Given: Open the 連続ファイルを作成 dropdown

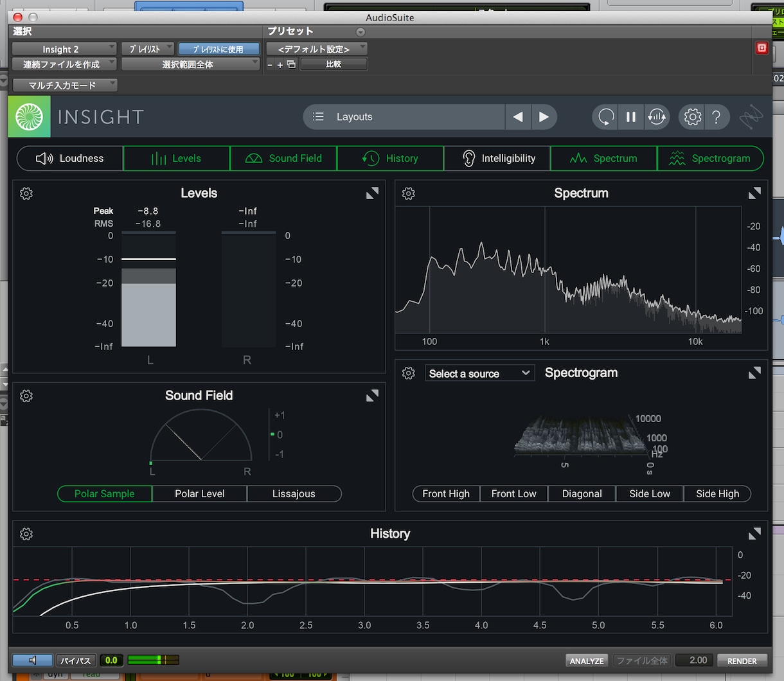Looking at the screenshot, I should (64, 64).
